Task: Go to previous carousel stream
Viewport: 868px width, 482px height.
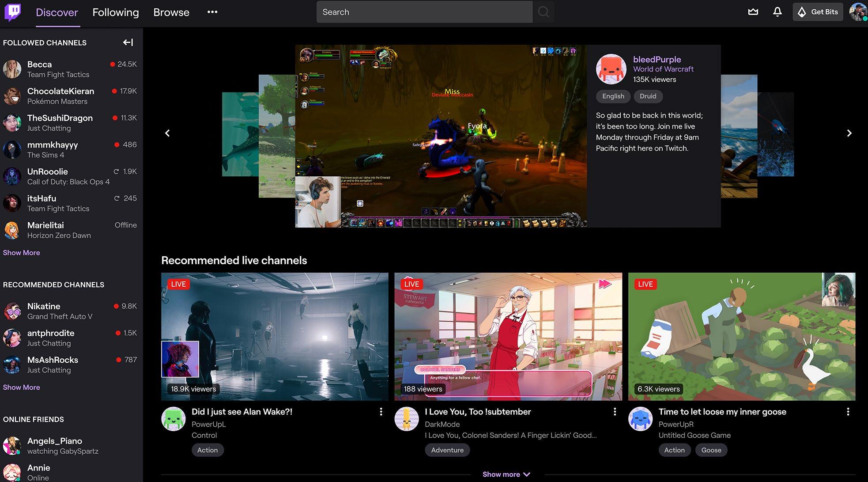Action: pyautogui.click(x=167, y=133)
